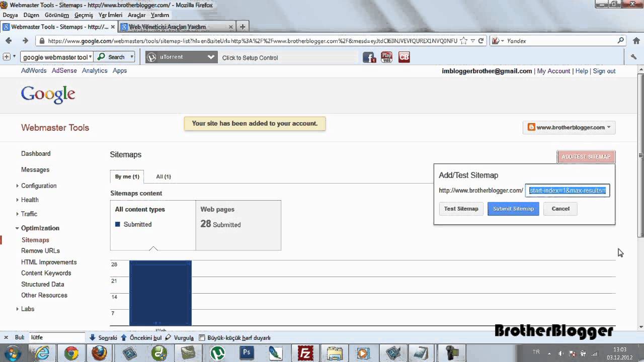Open Content Keywords in sidebar

pyautogui.click(x=46, y=273)
